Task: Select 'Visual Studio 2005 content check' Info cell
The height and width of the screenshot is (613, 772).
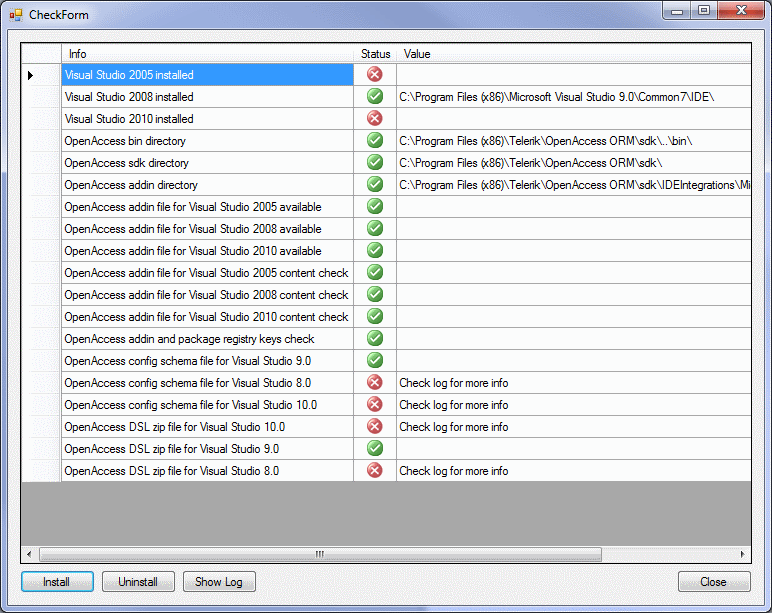Action: tap(207, 273)
